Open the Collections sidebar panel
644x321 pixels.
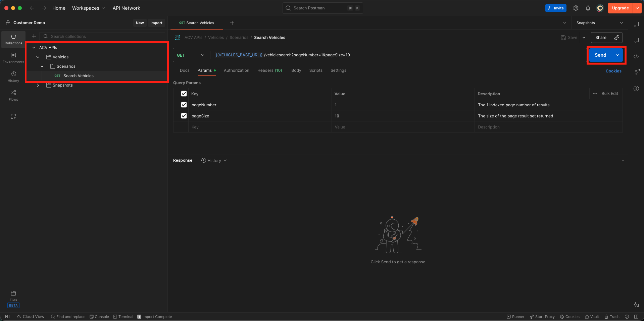[x=13, y=39]
